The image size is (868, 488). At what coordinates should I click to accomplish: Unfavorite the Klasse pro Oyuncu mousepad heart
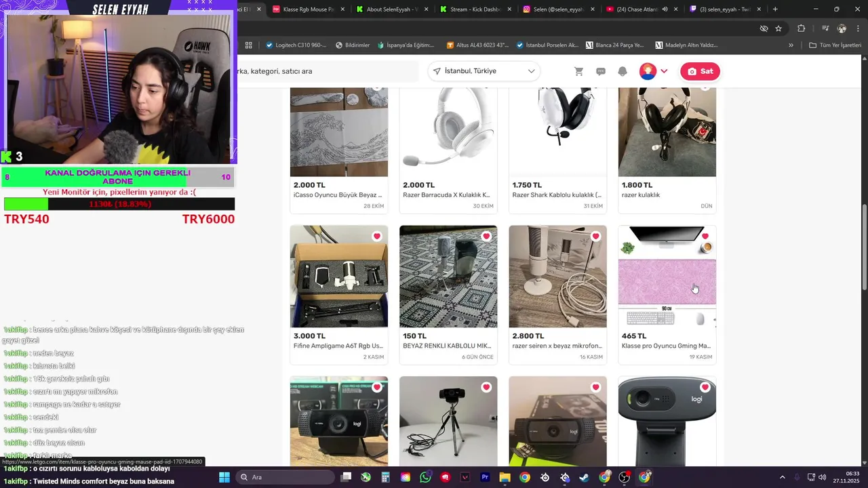(705, 237)
